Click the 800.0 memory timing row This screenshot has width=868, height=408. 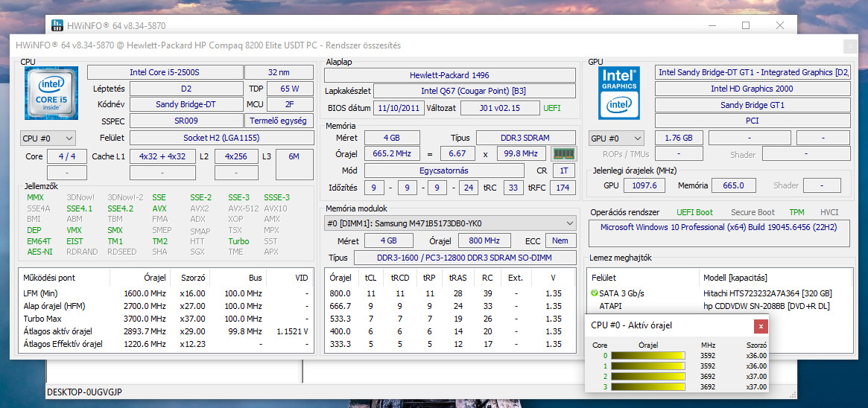pyautogui.click(x=450, y=293)
